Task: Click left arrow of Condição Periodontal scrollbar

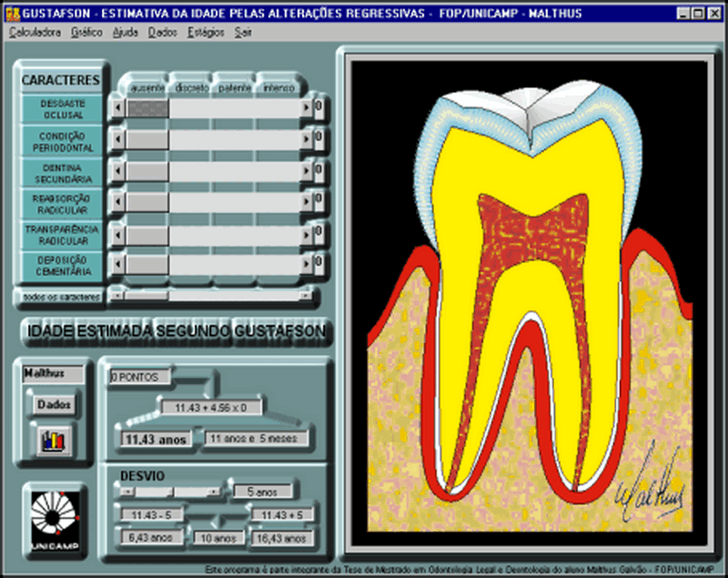Action: click(x=118, y=139)
